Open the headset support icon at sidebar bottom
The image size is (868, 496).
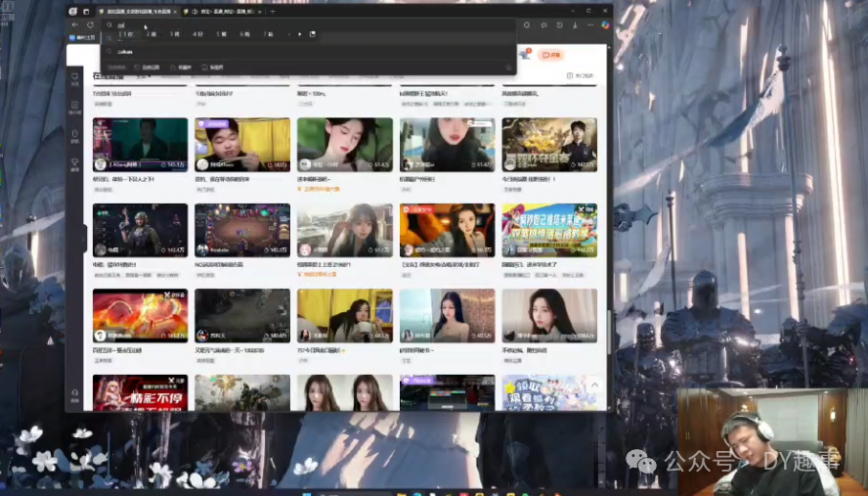(74, 395)
